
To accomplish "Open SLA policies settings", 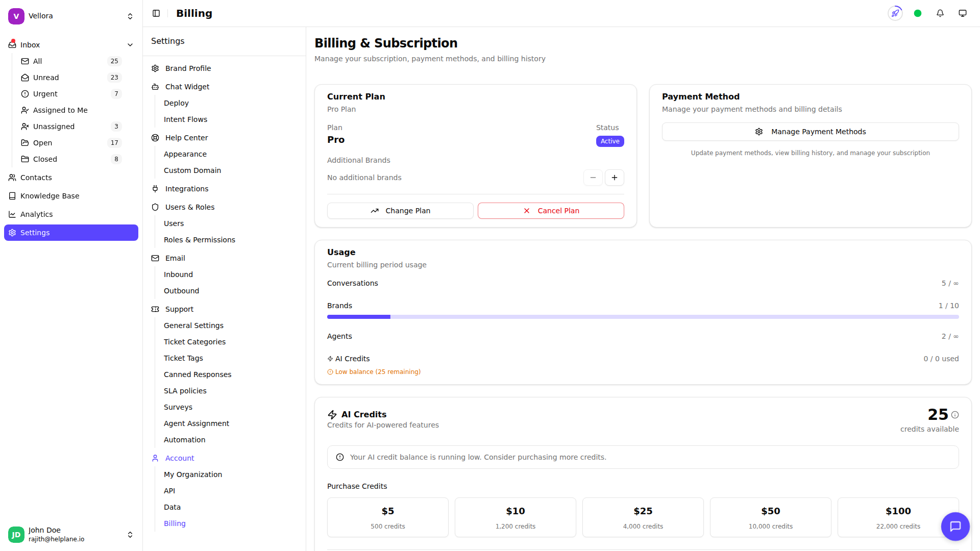I will coord(185,391).
